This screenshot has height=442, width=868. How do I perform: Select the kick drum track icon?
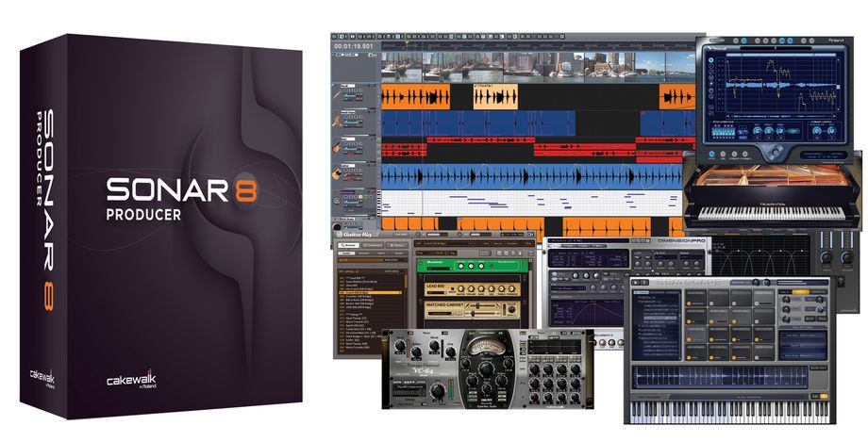(336, 226)
